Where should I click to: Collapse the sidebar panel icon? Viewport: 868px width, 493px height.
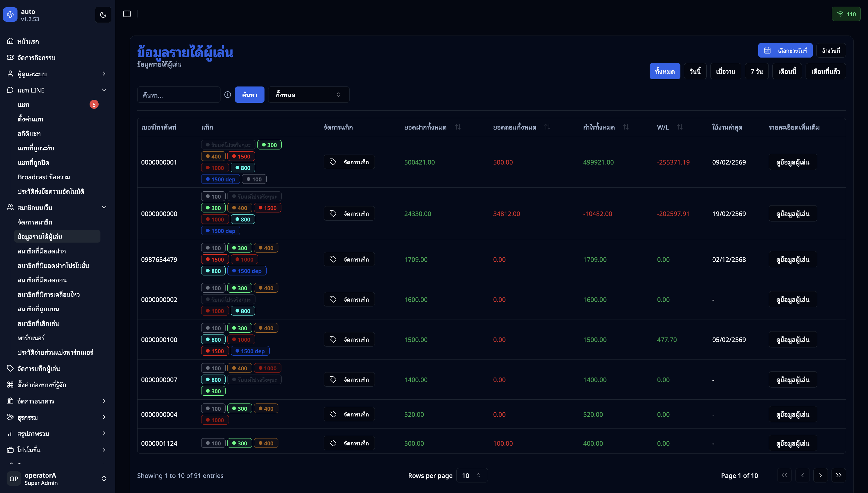coord(127,14)
